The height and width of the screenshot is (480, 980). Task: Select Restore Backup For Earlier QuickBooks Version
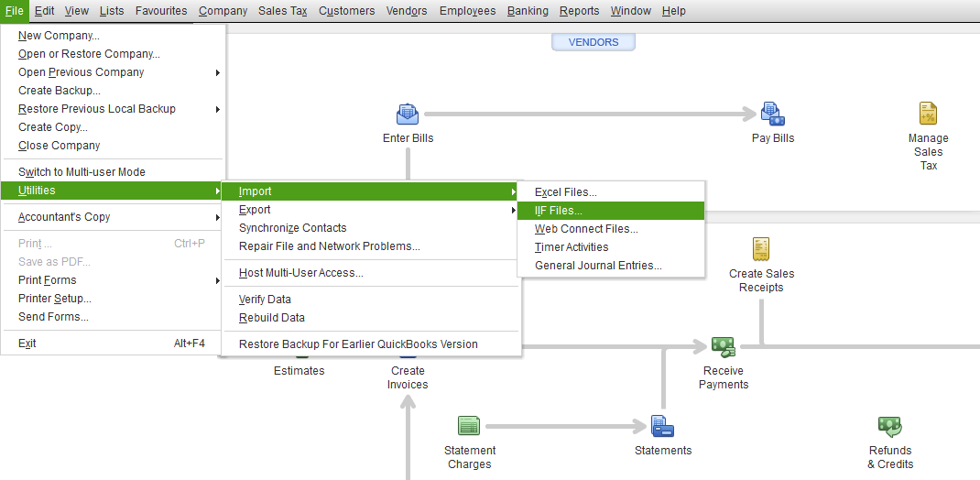click(371, 344)
